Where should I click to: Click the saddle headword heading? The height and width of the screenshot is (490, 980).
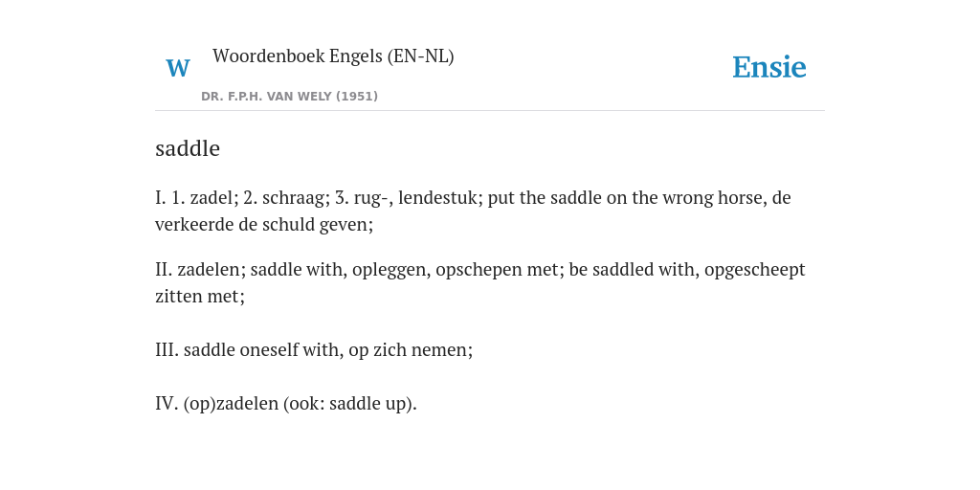pos(188,148)
